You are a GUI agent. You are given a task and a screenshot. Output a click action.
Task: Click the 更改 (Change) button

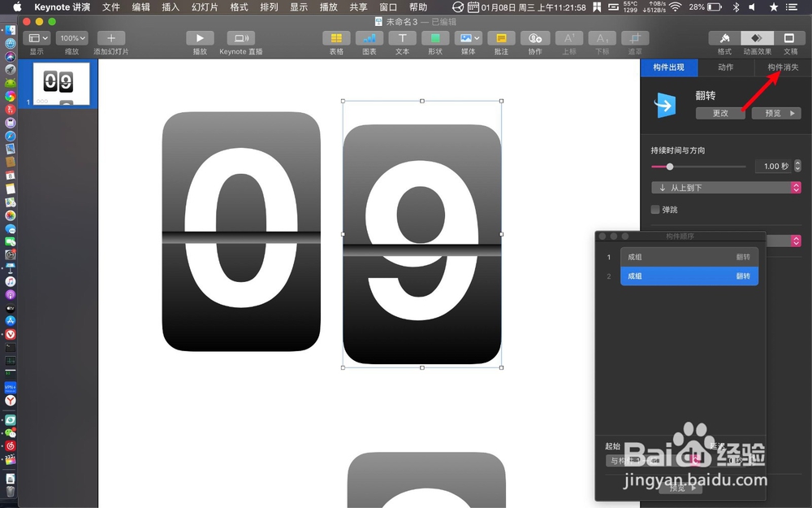(x=720, y=113)
